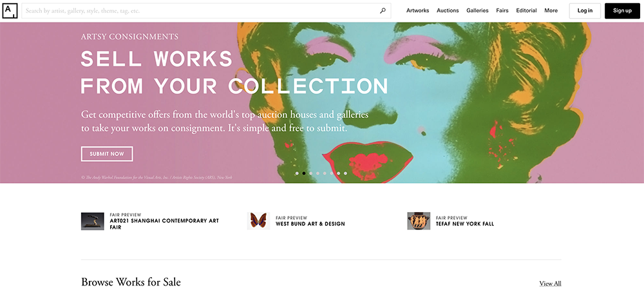The width and height of the screenshot is (644, 299).
Task: Open the Editorial section
Action: click(x=527, y=11)
